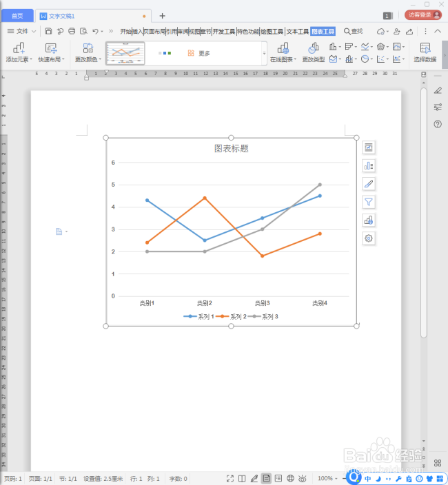
Task: Click the 访客登录 login button
Action: pyautogui.click(x=423, y=15)
